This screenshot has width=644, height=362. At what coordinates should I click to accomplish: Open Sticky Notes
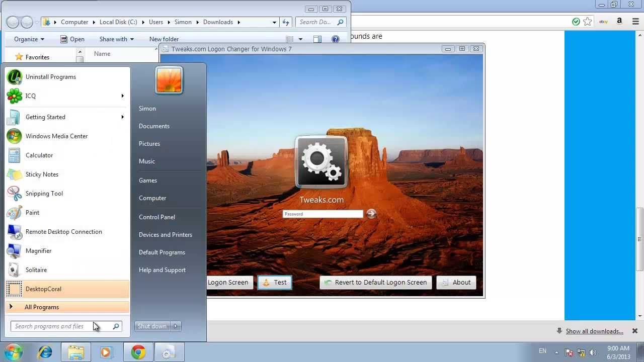click(42, 174)
